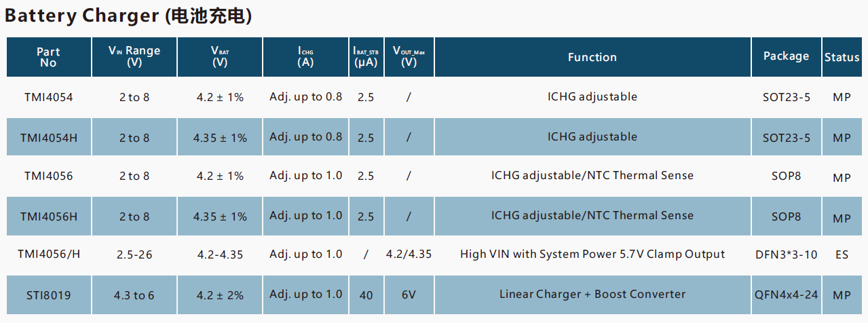Click the DFN3*3-10 package cell

[786, 255]
